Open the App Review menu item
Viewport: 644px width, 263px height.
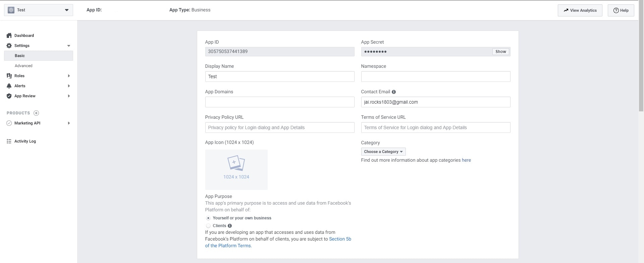click(25, 96)
